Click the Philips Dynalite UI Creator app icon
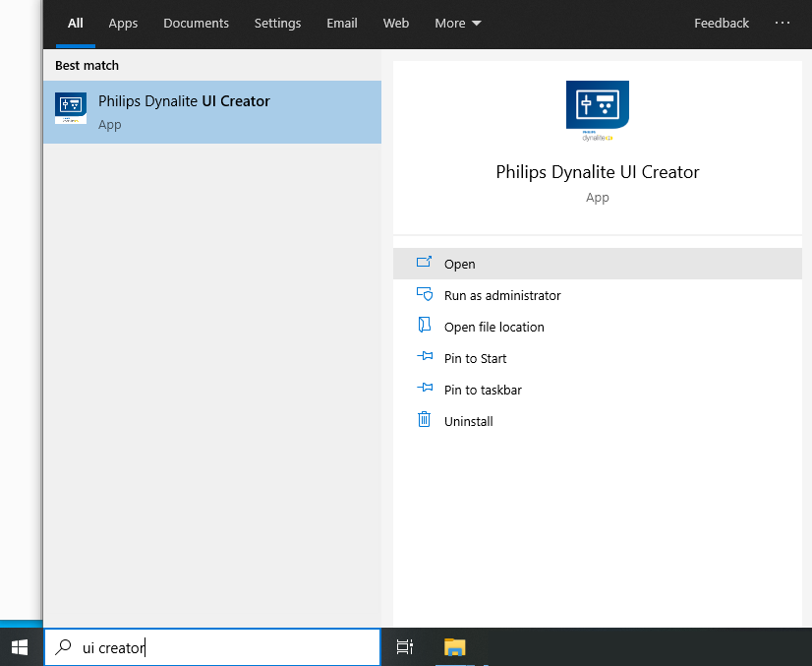The image size is (812, 666). (x=70, y=107)
